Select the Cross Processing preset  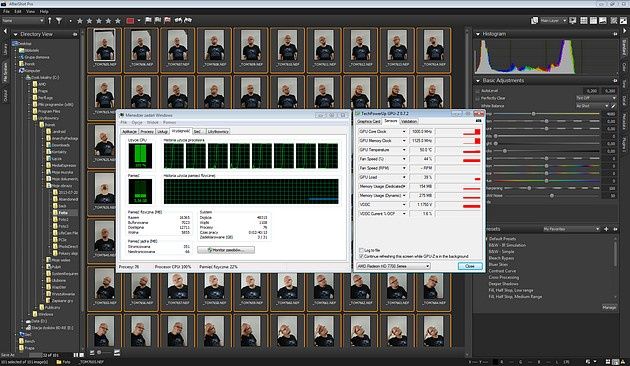503,277
